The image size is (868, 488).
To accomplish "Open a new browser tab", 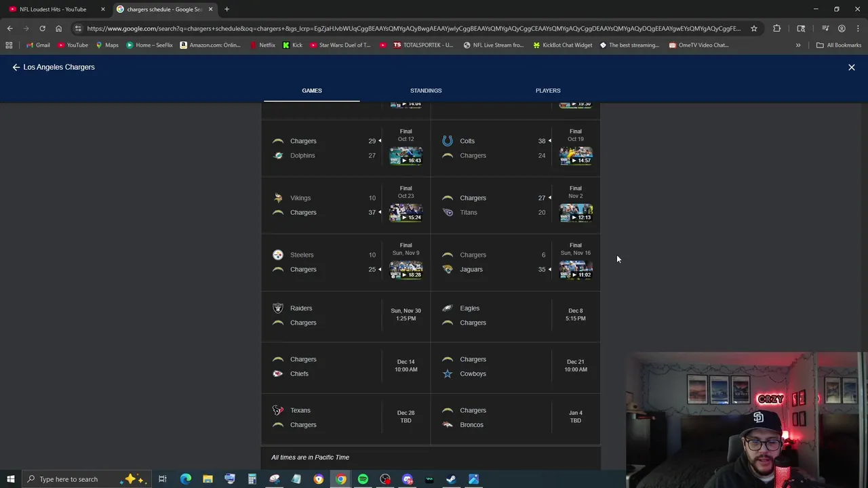I will 226,9.
